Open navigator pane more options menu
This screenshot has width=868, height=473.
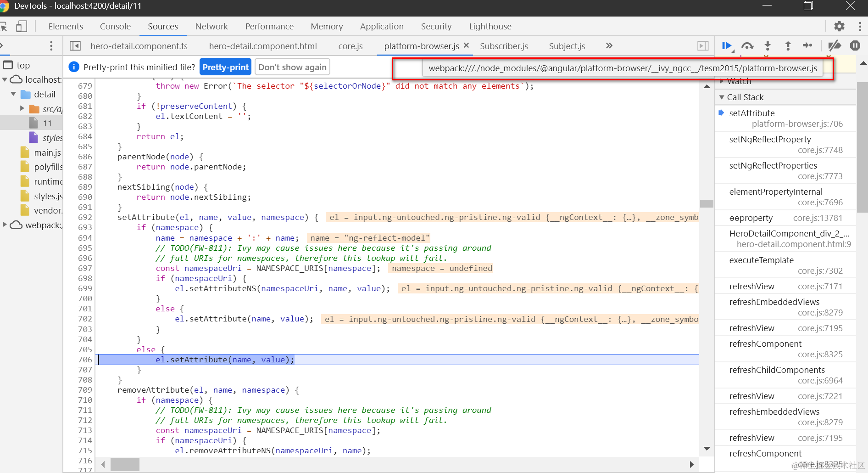(x=51, y=46)
